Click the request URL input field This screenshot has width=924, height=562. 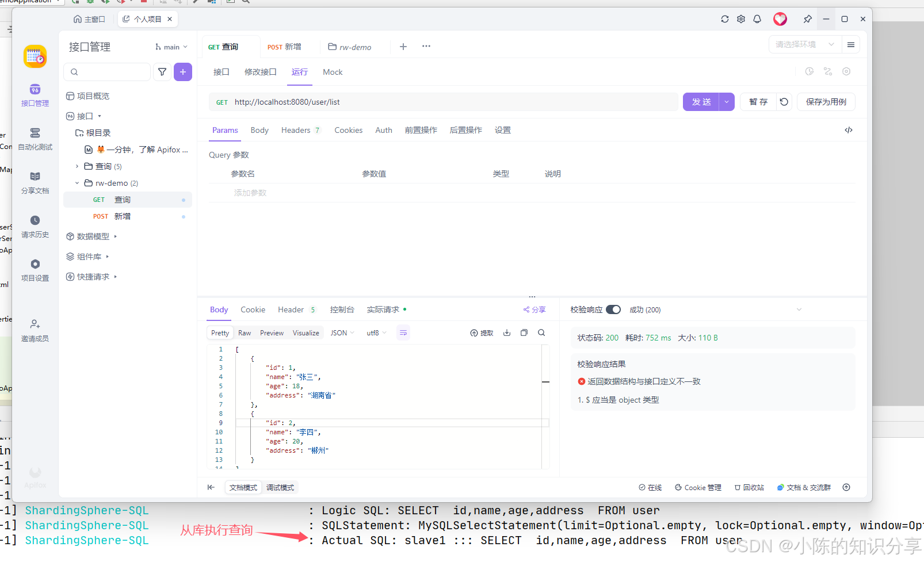point(403,102)
